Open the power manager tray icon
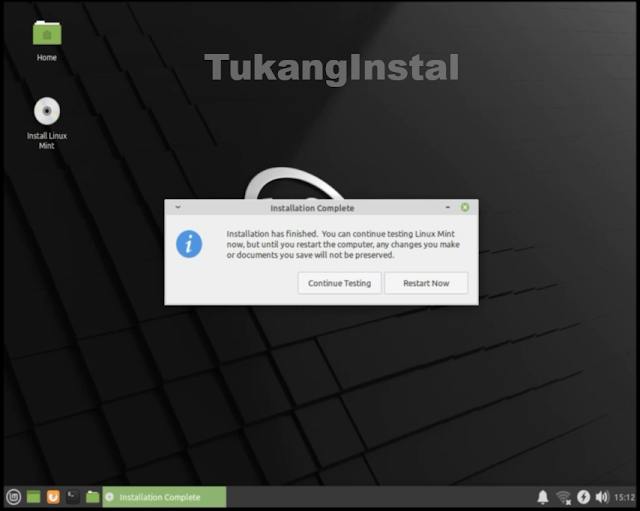 tap(583, 497)
